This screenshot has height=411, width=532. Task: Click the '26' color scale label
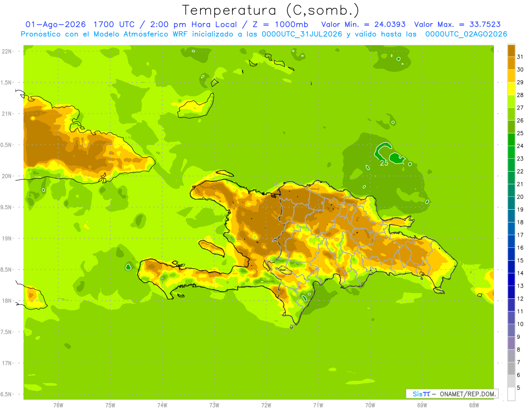pyautogui.click(x=520, y=121)
